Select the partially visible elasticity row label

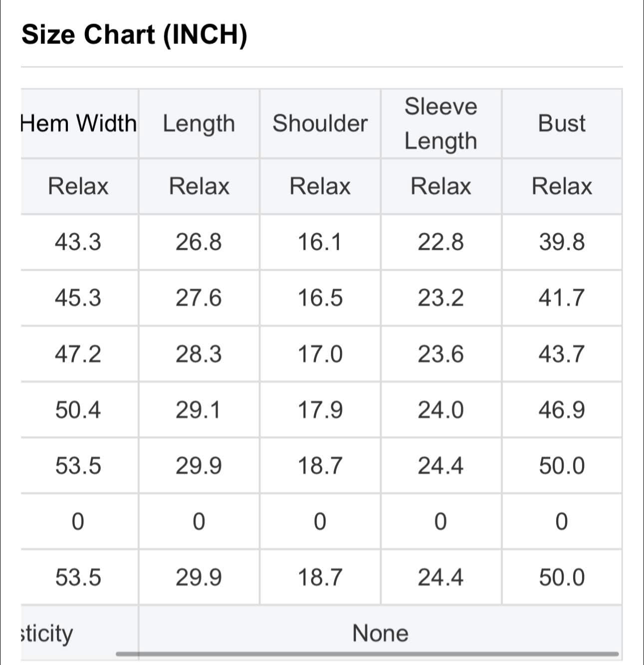(x=47, y=634)
